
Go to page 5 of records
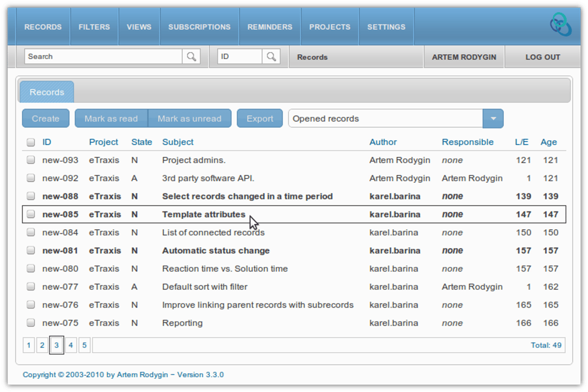(x=84, y=345)
